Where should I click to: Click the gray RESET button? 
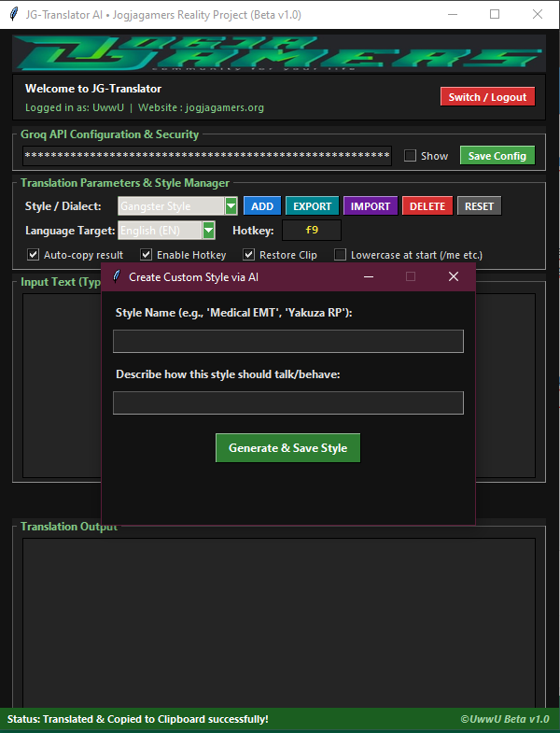point(479,206)
